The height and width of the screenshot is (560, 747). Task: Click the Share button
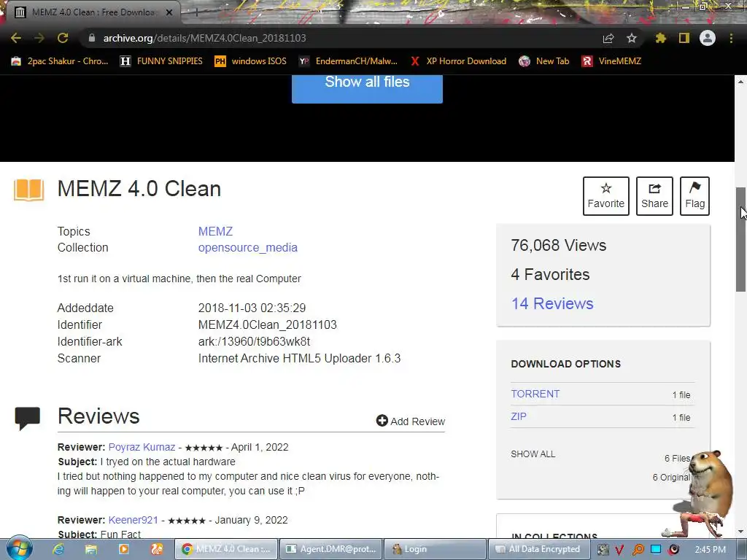[x=654, y=195]
